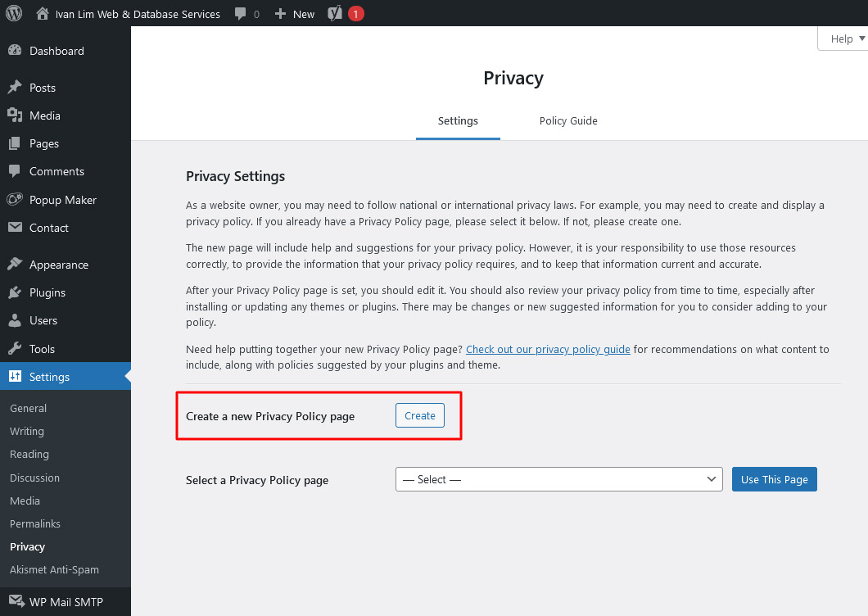Screen dimensions: 868x616
Task: Click the Pages icon in sidebar
Action: tap(15, 143)
